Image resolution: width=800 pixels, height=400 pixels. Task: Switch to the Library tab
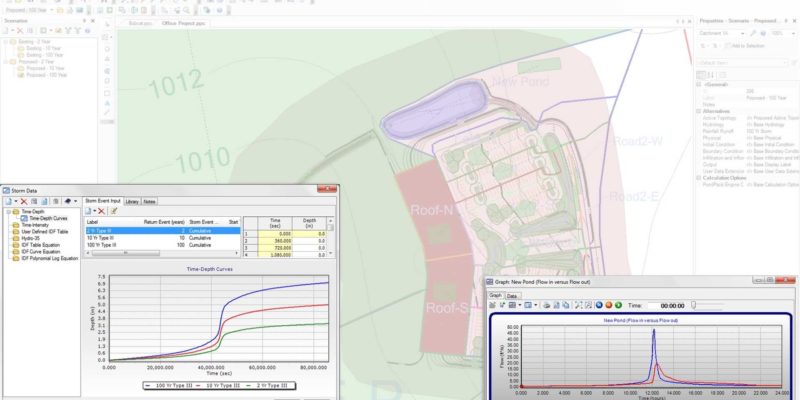click(132, 201)
